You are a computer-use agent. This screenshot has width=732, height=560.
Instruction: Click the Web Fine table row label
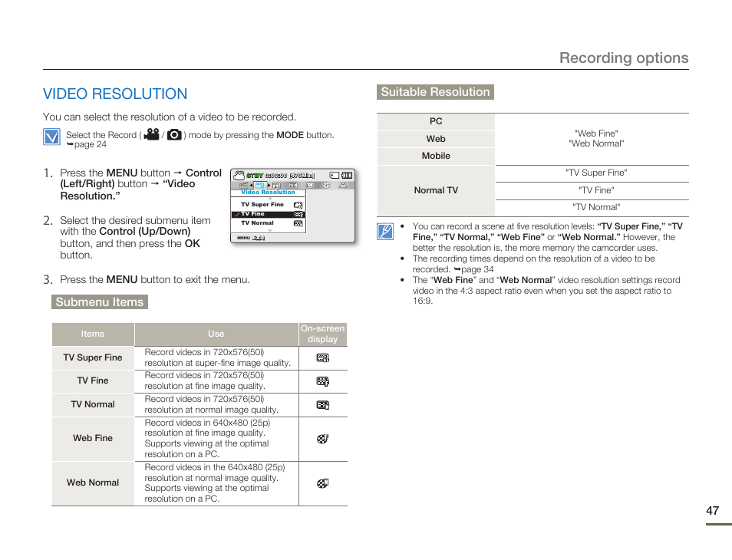[92, 438]
